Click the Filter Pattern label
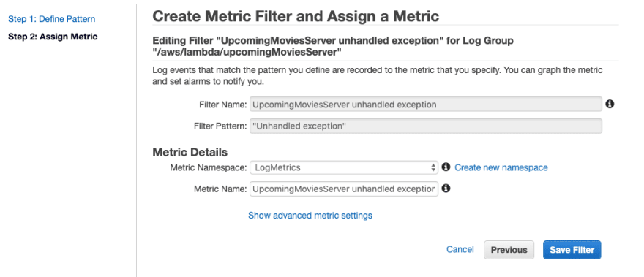The image size is (644, 277). point(220,126)
